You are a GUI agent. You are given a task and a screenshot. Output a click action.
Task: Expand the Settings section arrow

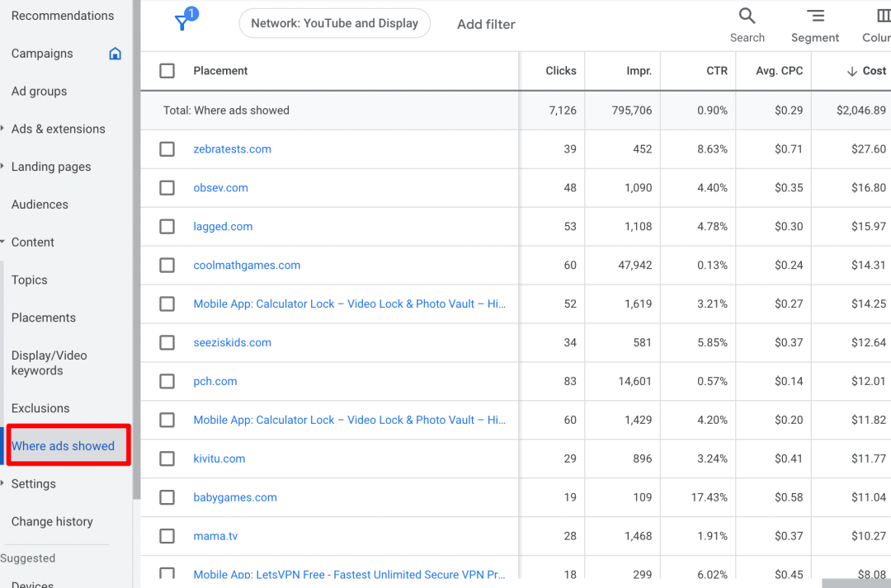point(3,484)
